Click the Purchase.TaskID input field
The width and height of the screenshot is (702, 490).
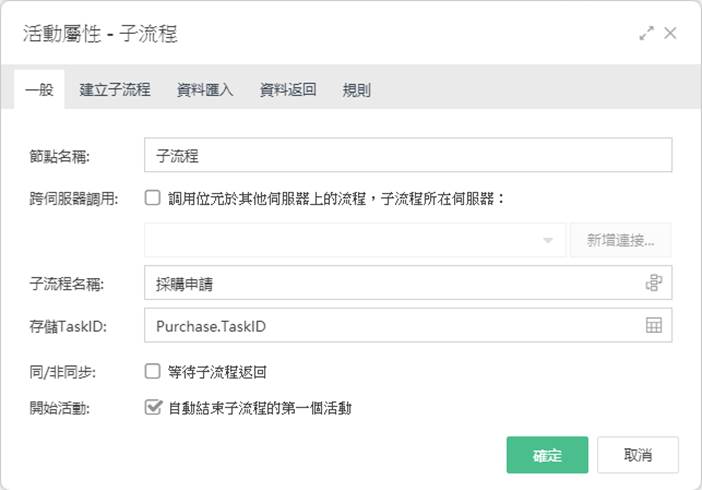[x=408, y=325]
